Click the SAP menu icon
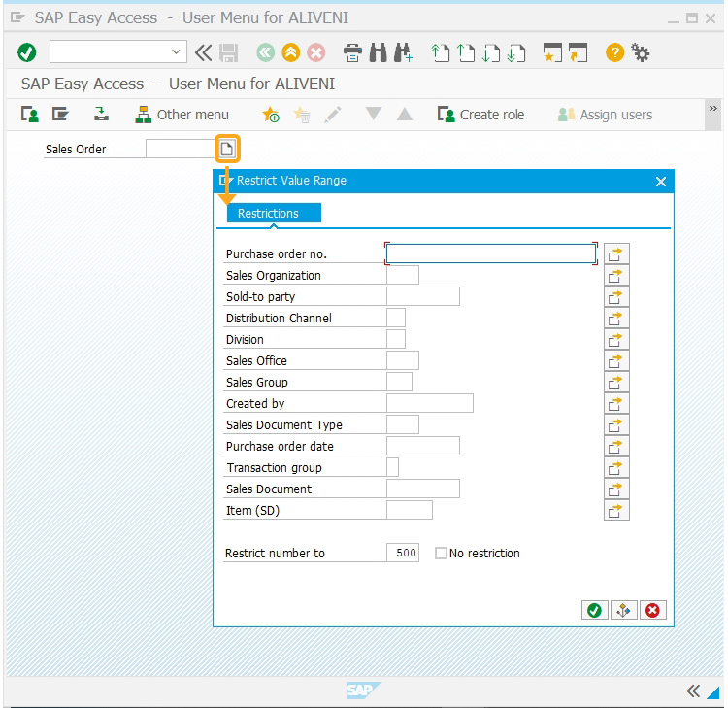 (x=60, y=114)
